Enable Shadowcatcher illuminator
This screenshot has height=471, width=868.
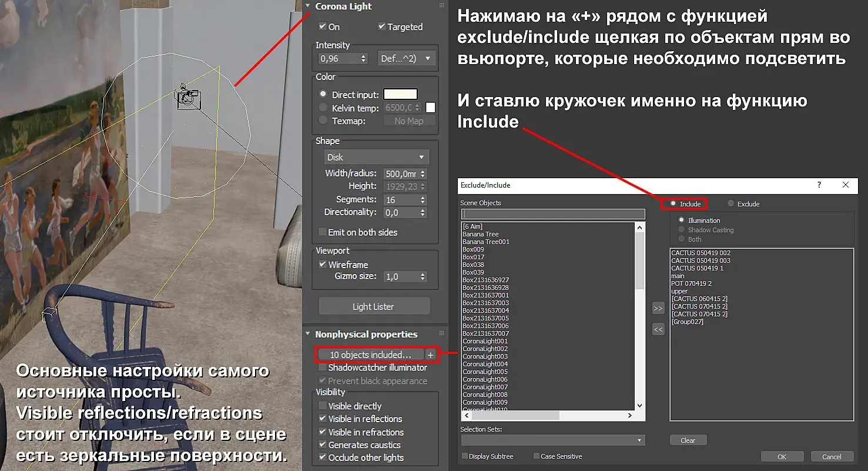pos(322,368)
